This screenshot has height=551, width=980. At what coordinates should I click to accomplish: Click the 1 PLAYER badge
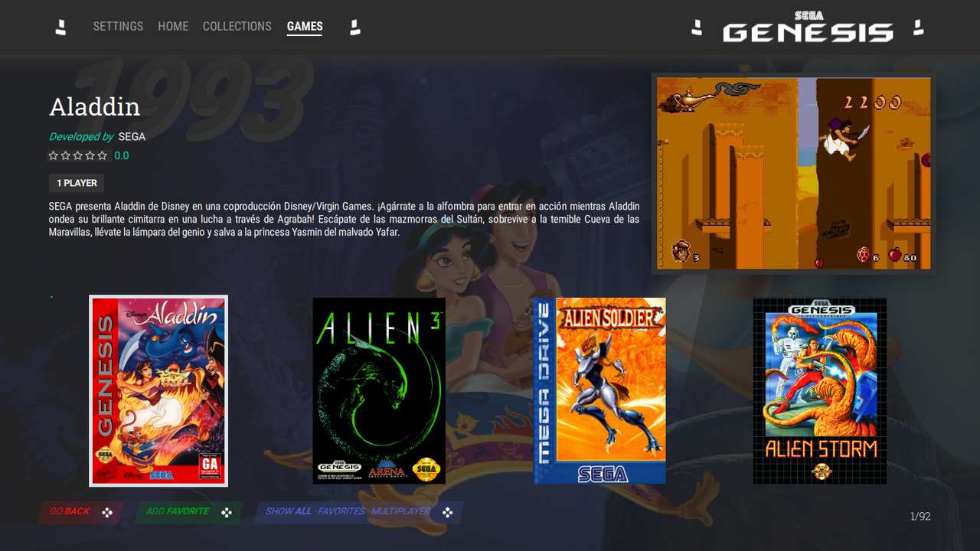pyautogui.click(x=76, y=183)
